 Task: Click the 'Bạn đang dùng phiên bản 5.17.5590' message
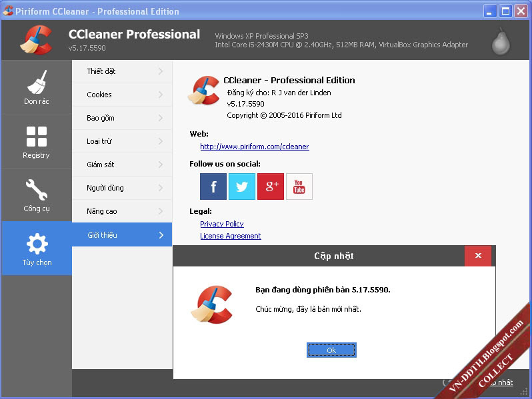pos(323,290)
